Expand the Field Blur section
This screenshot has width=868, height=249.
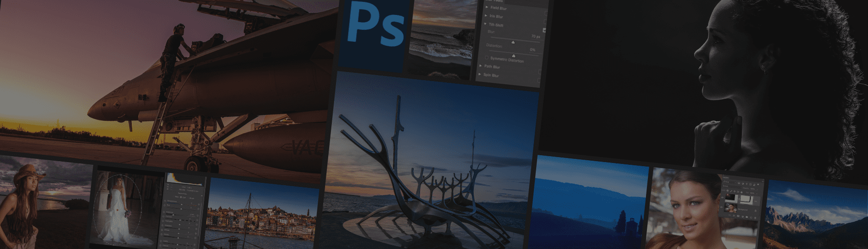487,7
